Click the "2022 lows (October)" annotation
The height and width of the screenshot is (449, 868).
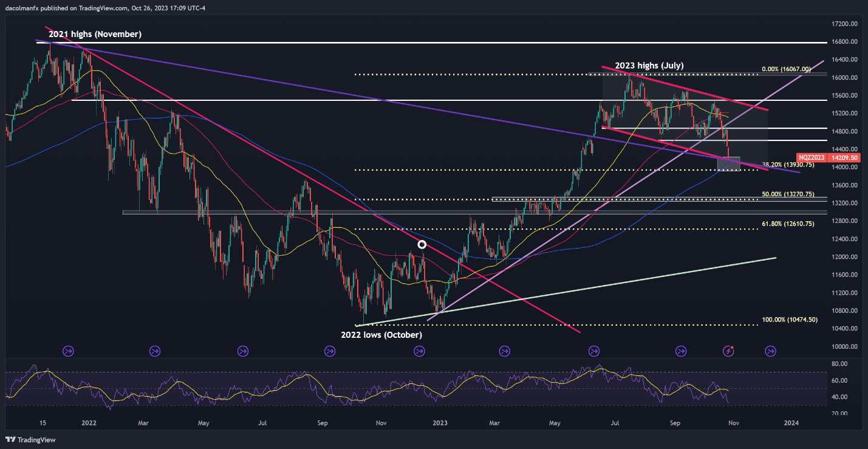[381, 335]
